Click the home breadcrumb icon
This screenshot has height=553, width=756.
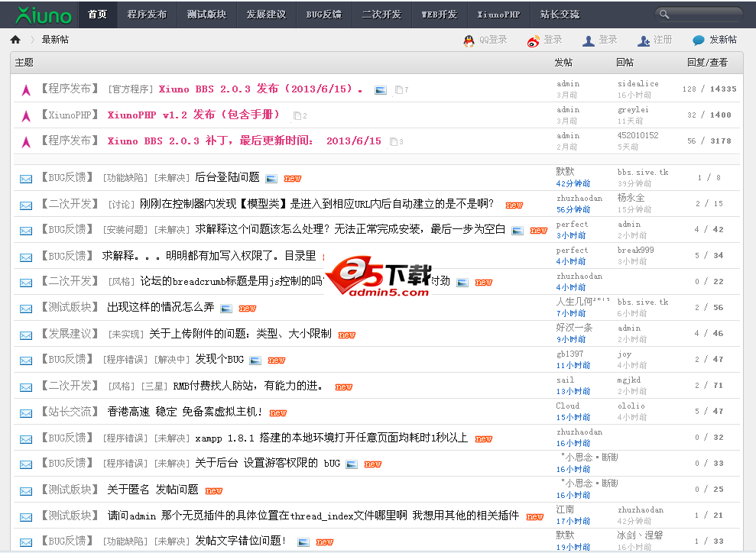click(x=15, y=40)
